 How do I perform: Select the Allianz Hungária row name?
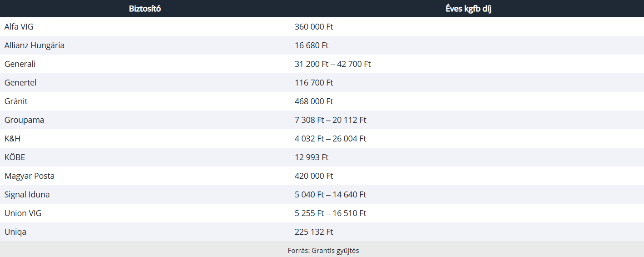click(x=35, y=45)
